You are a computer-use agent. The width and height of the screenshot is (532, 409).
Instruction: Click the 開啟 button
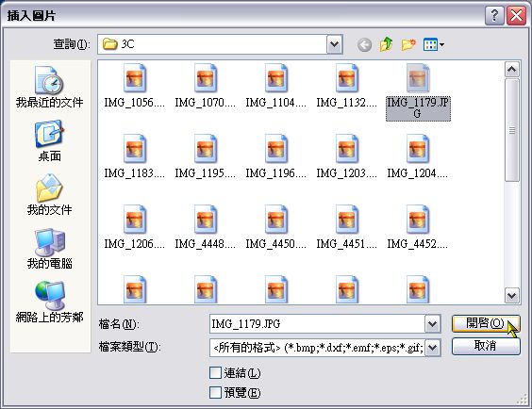pos(486,323)
